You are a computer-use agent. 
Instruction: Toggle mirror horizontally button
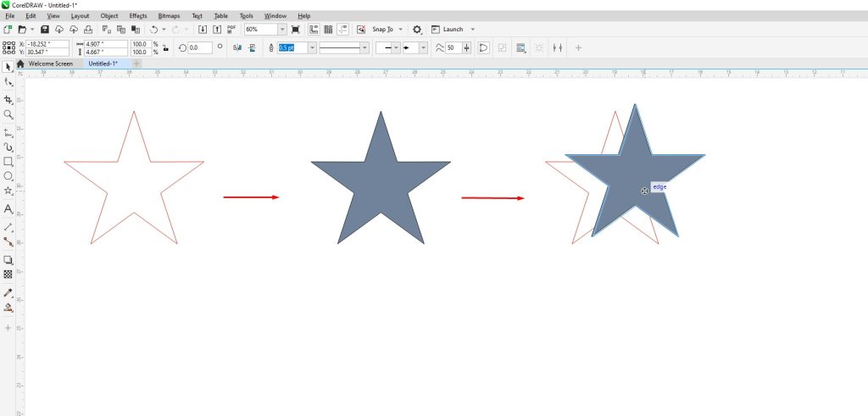[x=237, y=48]
